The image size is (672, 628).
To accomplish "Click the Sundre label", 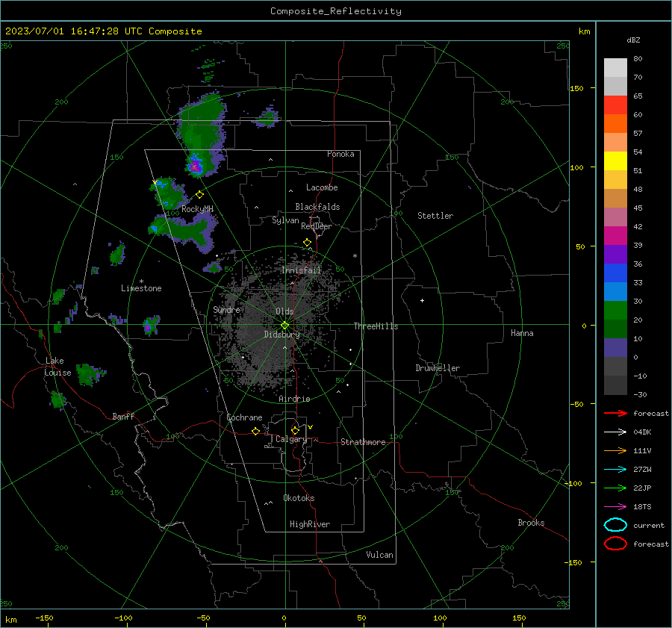I will (226, 309).
